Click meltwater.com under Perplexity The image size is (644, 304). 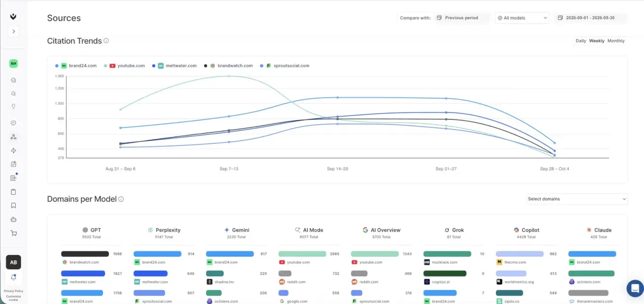(x=155, y=282)
